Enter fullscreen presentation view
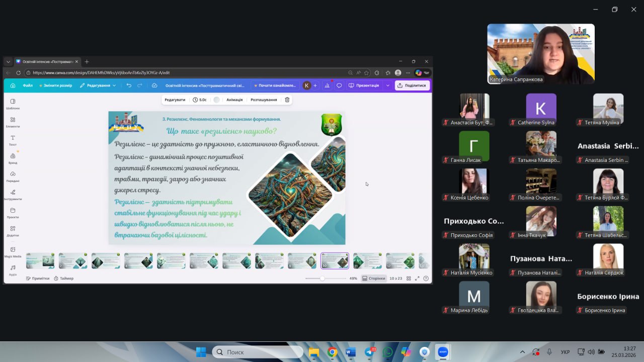Screen dimensions: 644x362 click(x=417, y=278)
